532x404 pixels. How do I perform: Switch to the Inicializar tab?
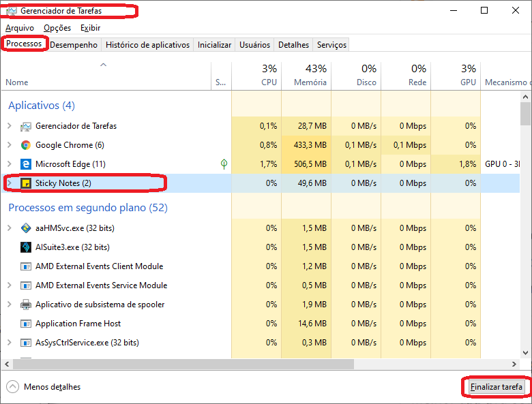(x=214, y=45)
